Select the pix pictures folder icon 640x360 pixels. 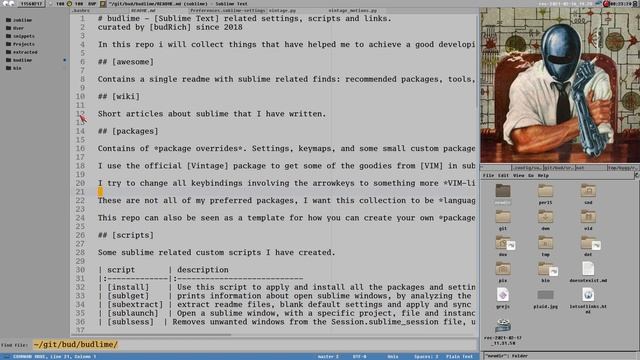(503, 269)
